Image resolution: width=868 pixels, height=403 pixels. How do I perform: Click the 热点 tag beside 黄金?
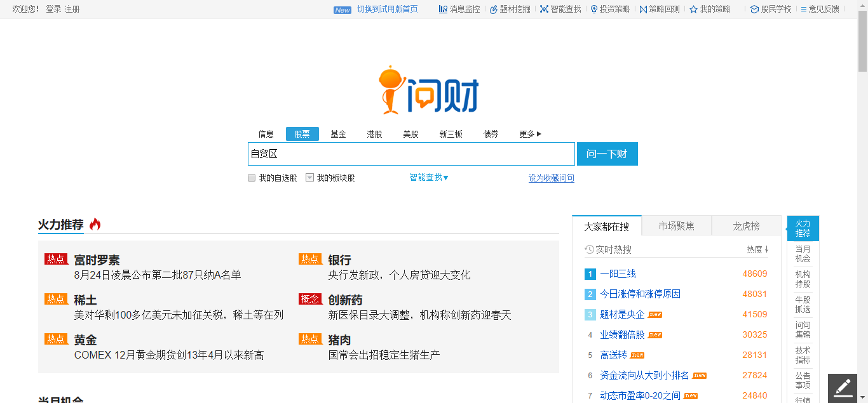[x=56, y=339]
